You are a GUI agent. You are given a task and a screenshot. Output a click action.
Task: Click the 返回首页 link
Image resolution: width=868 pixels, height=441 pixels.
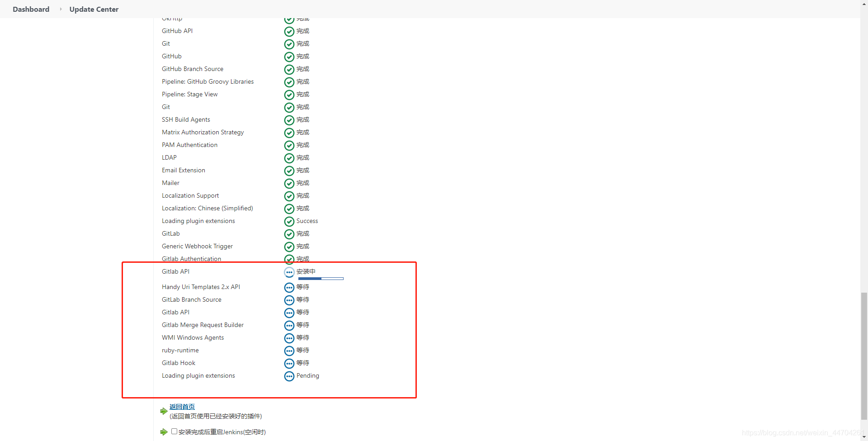click(x=182, y=407)
